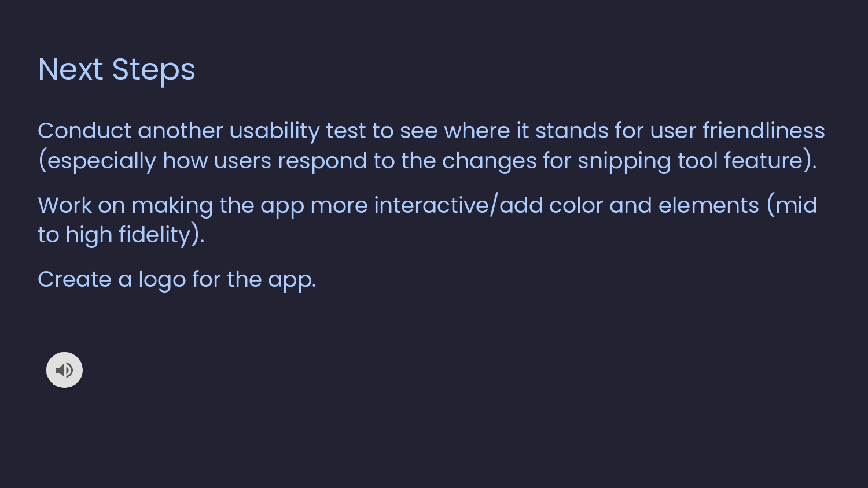Click the word "fidelity)." in the text

[x=161, y=235]
